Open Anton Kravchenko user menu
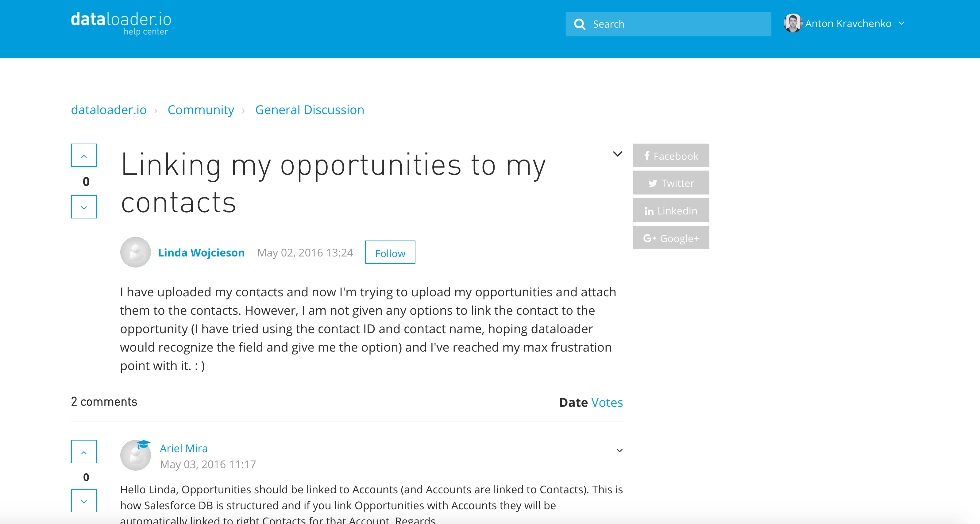Image resolution: width=980 pixels, height=524 pixels. point(844,24)
